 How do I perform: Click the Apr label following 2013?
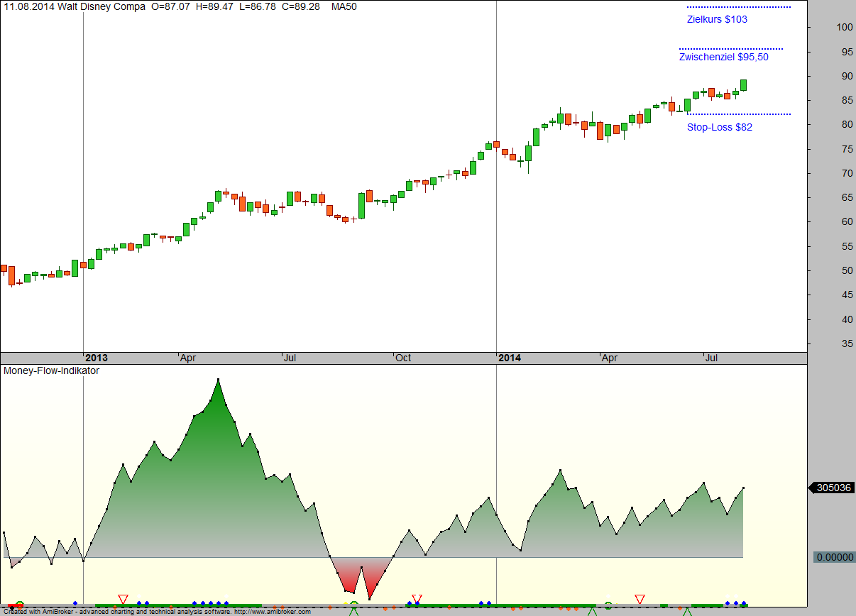pyautogui.click(x=187, y=358)
